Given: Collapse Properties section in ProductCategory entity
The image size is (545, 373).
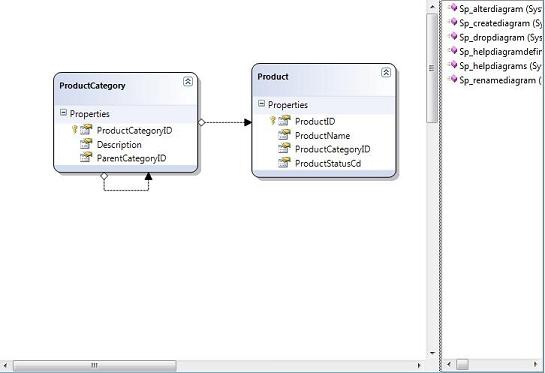Looking at the screenshot, I should tap(63, 113).
